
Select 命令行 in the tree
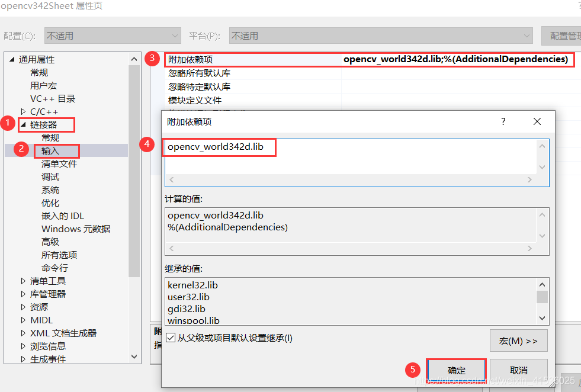55,268
